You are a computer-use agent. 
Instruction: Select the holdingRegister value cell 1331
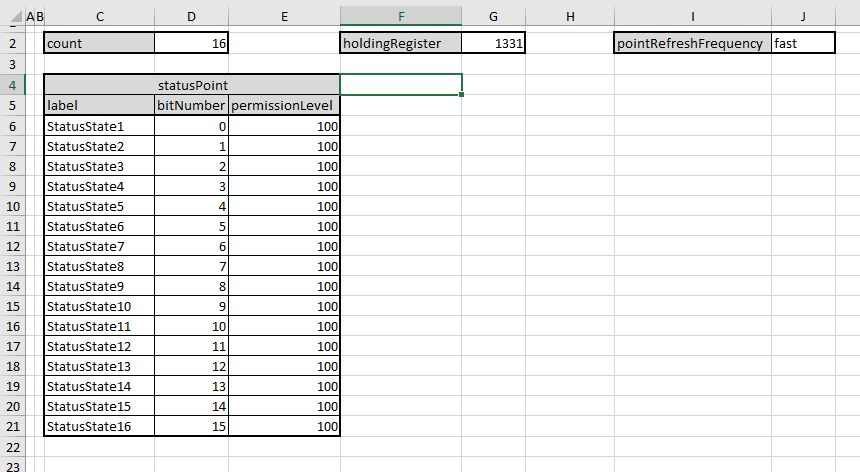(x=493, y=44)
